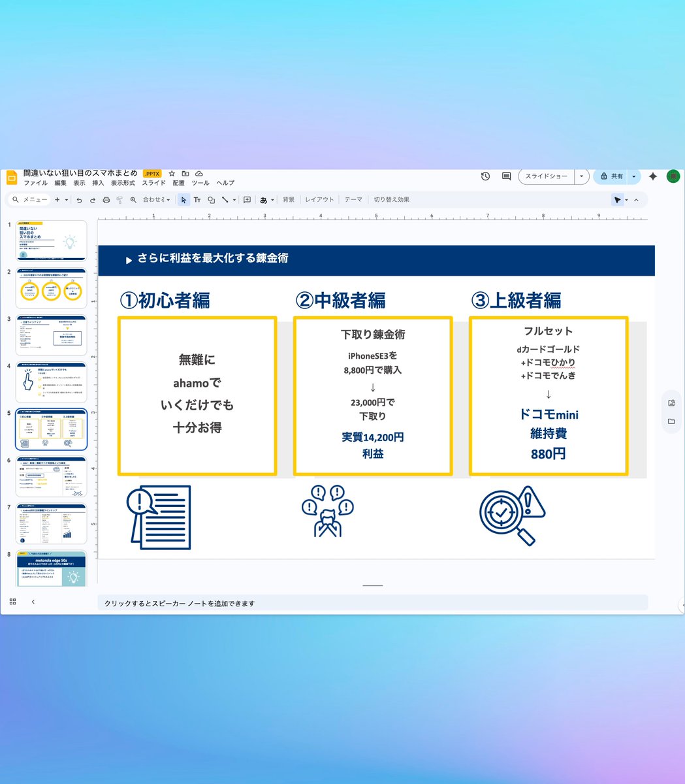Search menus in the メニュー box
This screenshot has height=784, width=685.
(30, 200)
